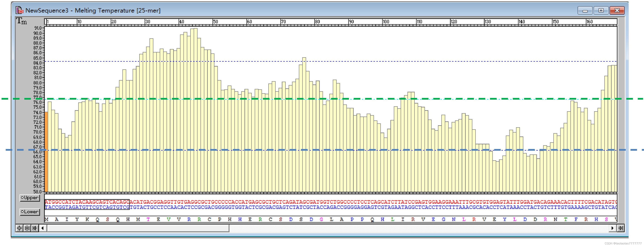Viewport: 644px width, 246px height.
Task: Click the NewSequence3 window icon in title bar
Action: [20, 10]
